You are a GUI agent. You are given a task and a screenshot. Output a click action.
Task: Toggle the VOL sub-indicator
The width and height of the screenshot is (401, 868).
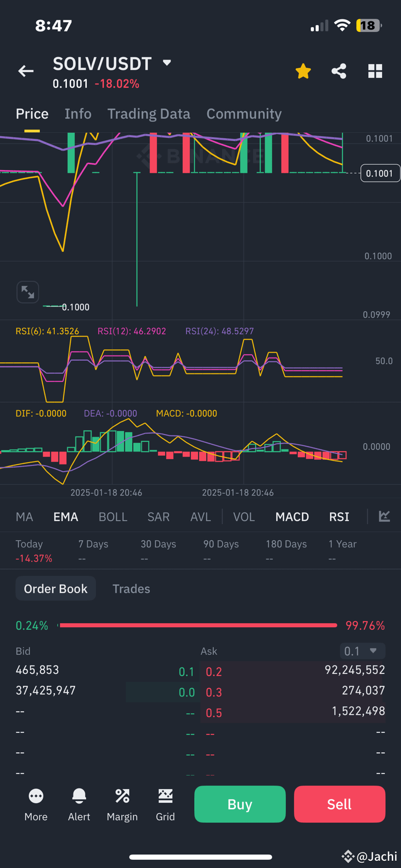click(244, 517)
